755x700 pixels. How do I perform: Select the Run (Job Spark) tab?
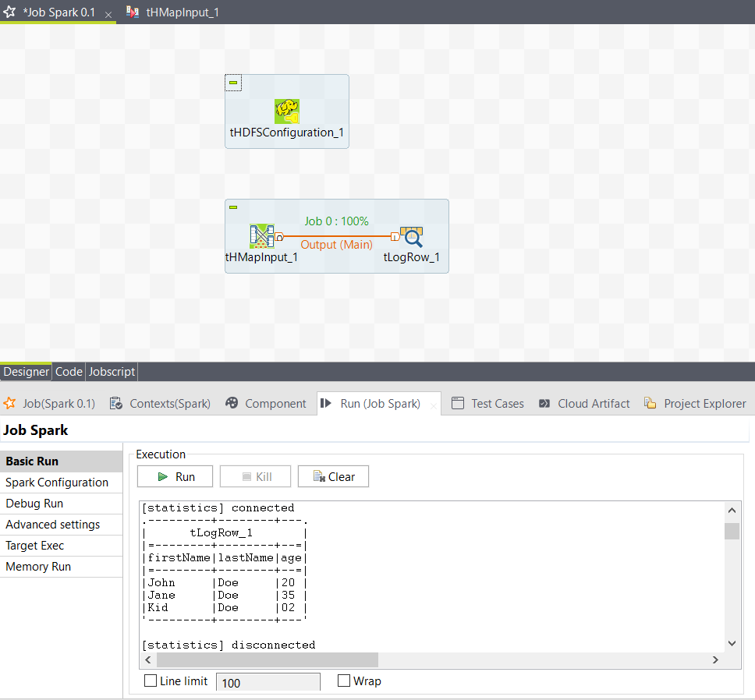pyautogui.click(x=380, y=403)
